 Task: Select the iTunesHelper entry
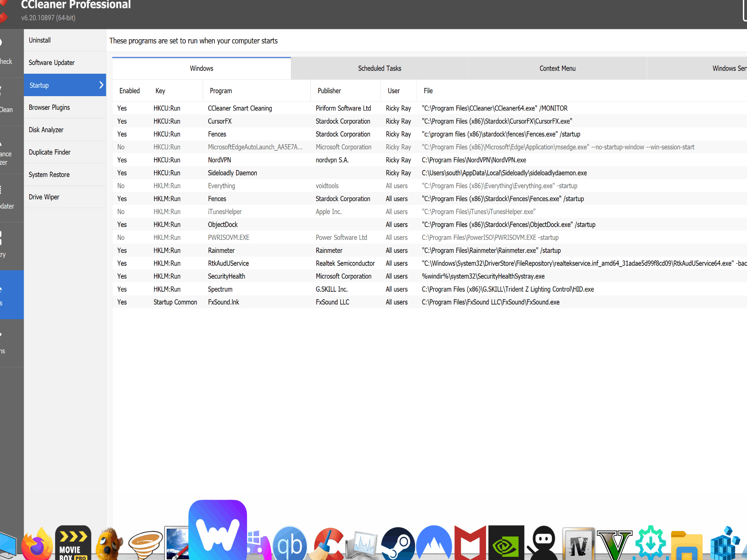(x=430, y=212)
